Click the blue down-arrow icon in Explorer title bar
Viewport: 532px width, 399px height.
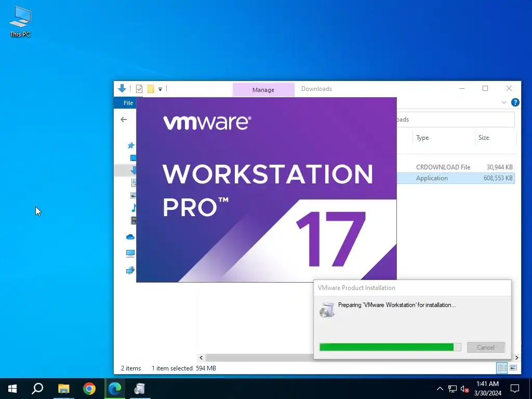click(x=122, y=88)
